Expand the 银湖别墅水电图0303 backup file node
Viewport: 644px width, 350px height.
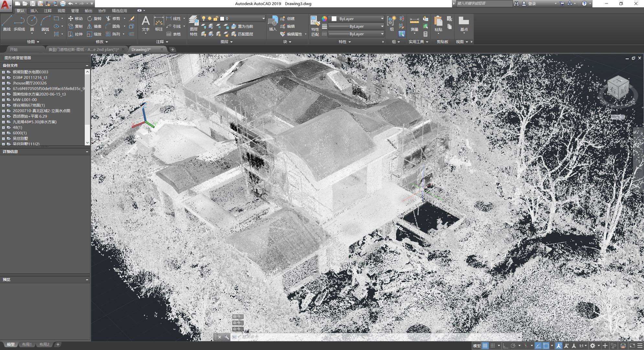[x=3, y=72]
